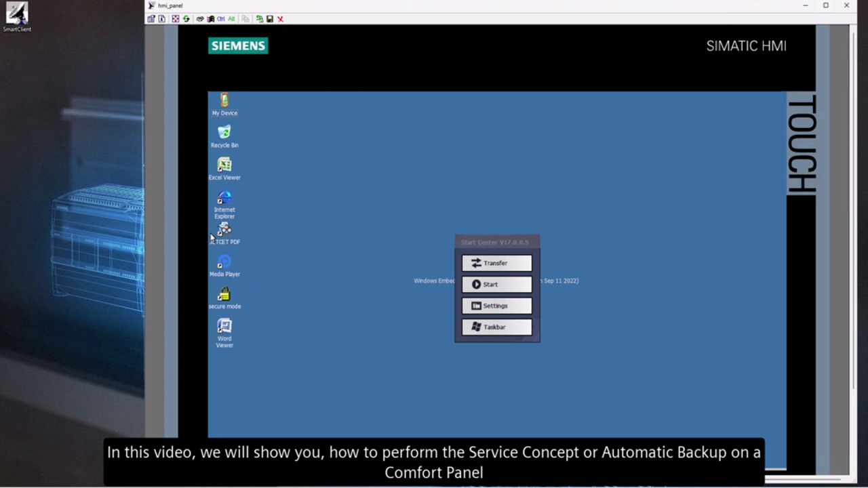
Task: Click the fullscreen toolbar icon
Action: click(176, 19)
